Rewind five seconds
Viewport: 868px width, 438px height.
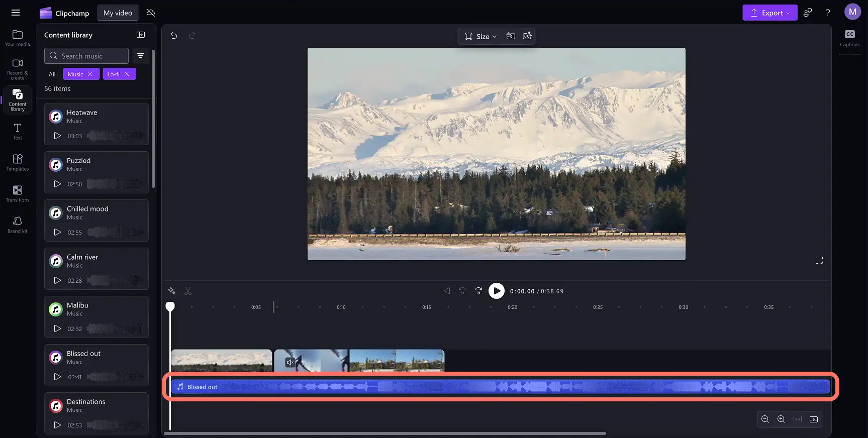[462, 291]
